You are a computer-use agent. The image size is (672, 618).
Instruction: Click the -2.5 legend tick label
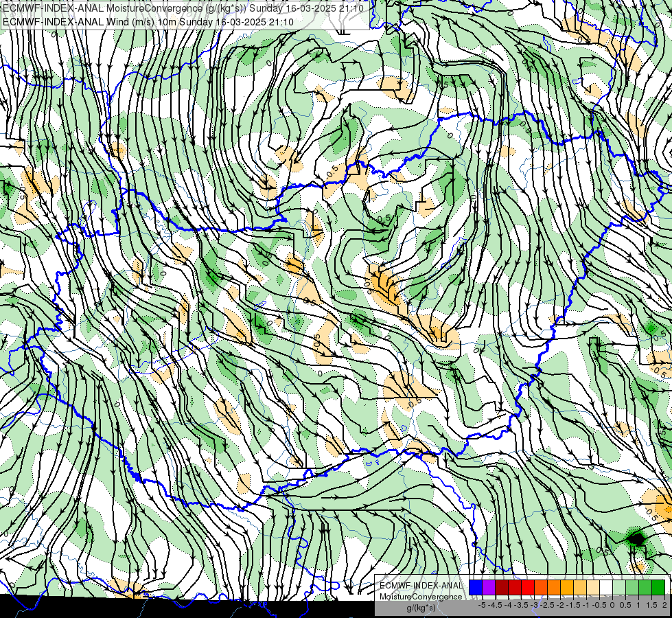[x=548, y=605]
